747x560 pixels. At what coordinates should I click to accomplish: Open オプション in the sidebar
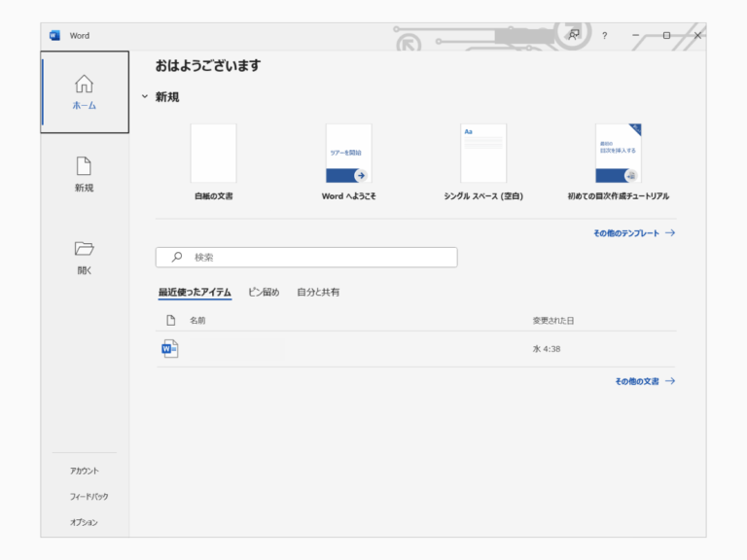[85, 522]
